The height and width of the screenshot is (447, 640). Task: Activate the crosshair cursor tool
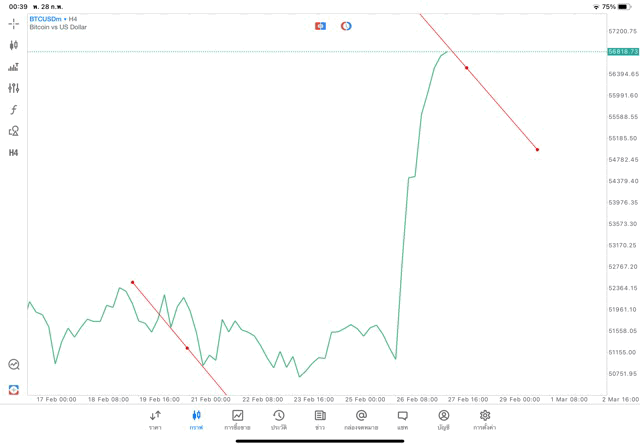coord(13,23)
